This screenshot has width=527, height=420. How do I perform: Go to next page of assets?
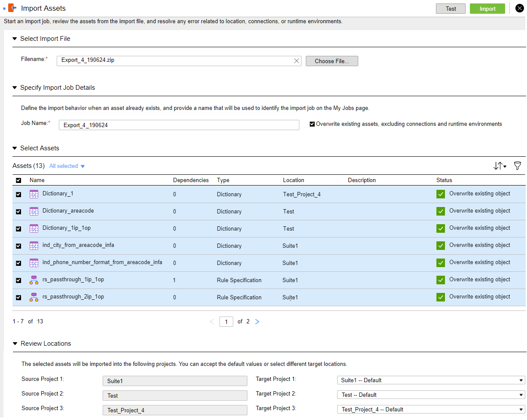257,322
